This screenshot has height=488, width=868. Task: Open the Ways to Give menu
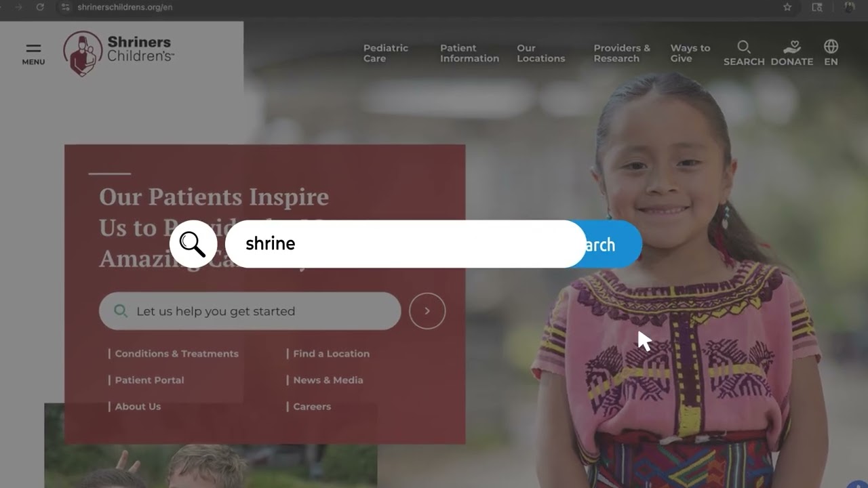(x=690, y=53)
